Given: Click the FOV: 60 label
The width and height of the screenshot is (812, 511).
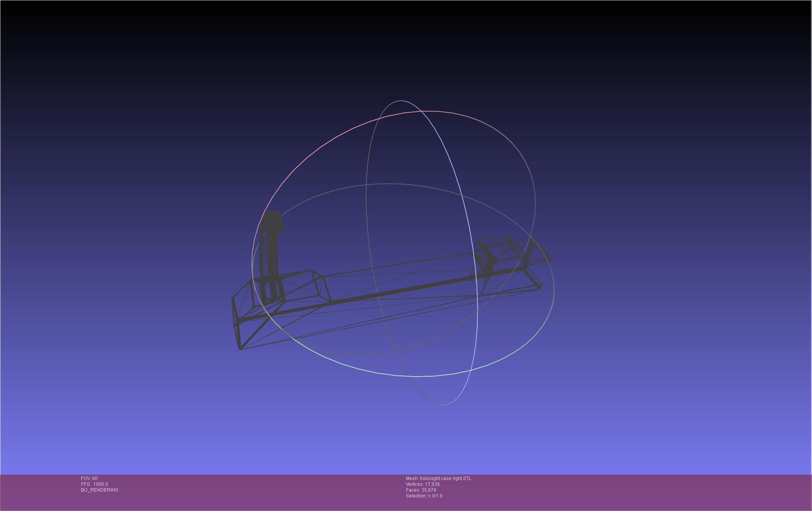Looking at the screenshot, I should (89, 478).
